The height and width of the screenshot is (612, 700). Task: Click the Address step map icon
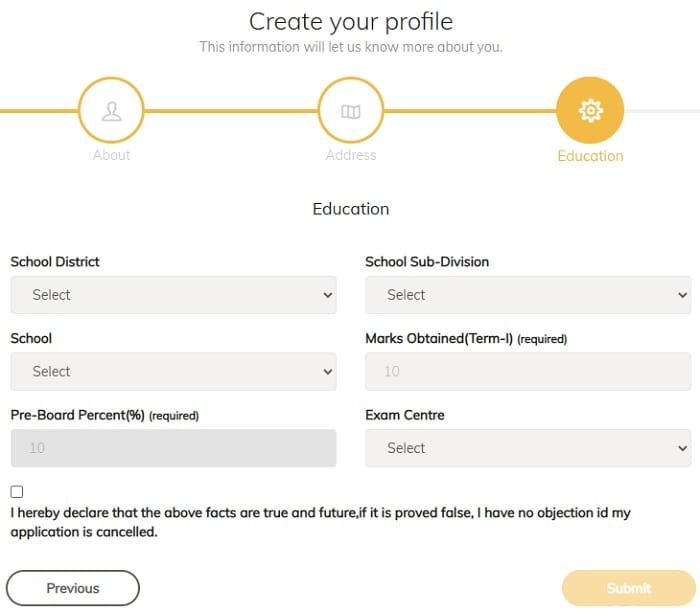click(x=351, y=111)
